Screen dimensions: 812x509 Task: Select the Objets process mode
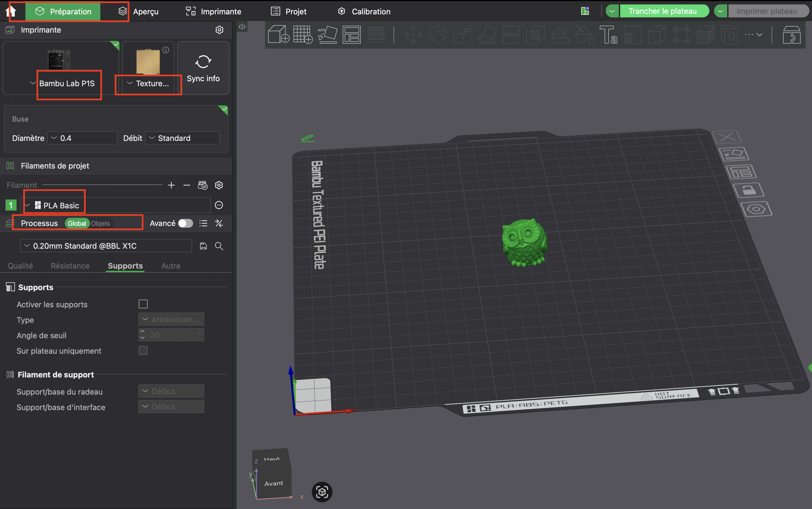coord(100,224)
